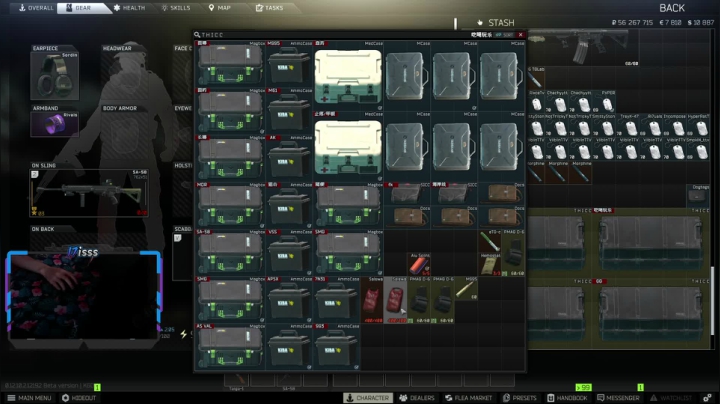The height and width of the screenshot is (404, 720).
Task: Close the THICC case window
Action: (520, 34)
